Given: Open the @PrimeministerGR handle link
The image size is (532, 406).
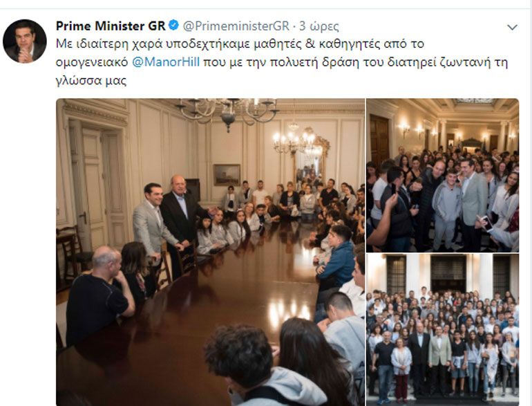Looking at the screenshot, I should 236,26.
